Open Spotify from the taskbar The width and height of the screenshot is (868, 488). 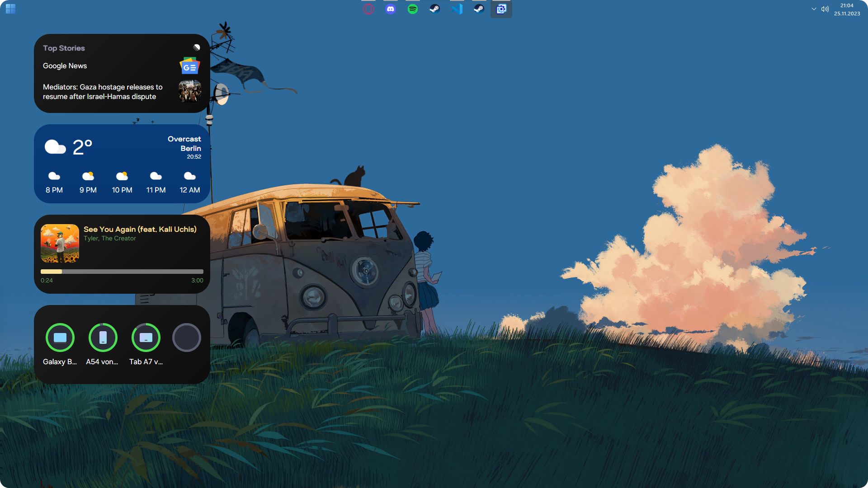coord(412,9)
